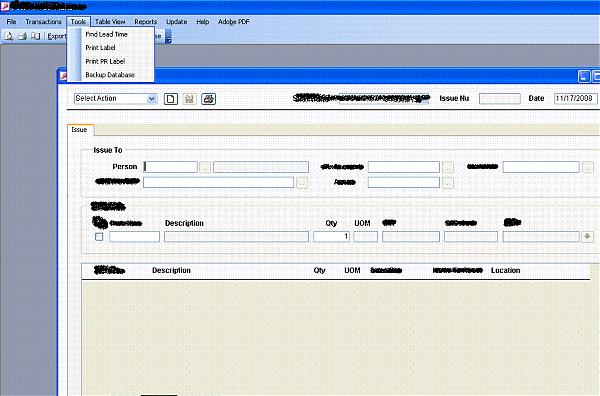The width and height of the screenshot is (600, 396).
Task: Choose Find Lead Time from the Tools menu
Action: coord(106,34)
